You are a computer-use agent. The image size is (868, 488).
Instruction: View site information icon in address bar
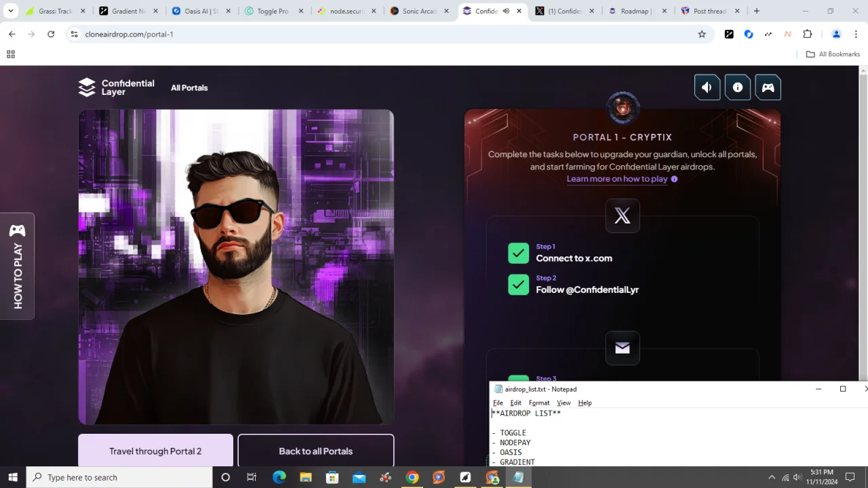coord(74,34)
